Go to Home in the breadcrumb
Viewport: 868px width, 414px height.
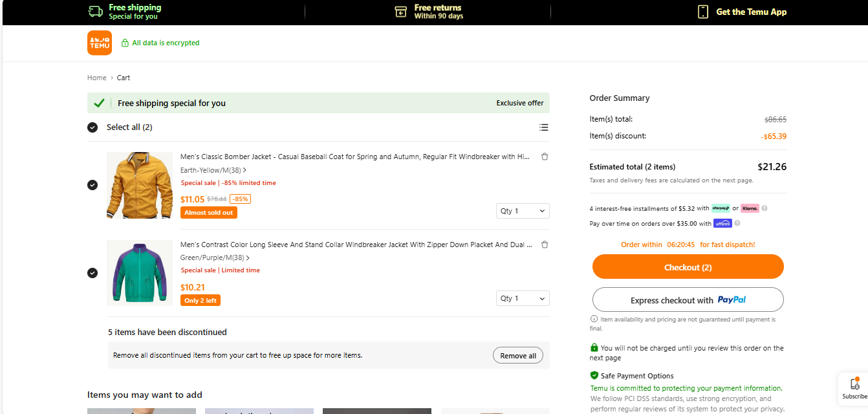coord(96,78)
